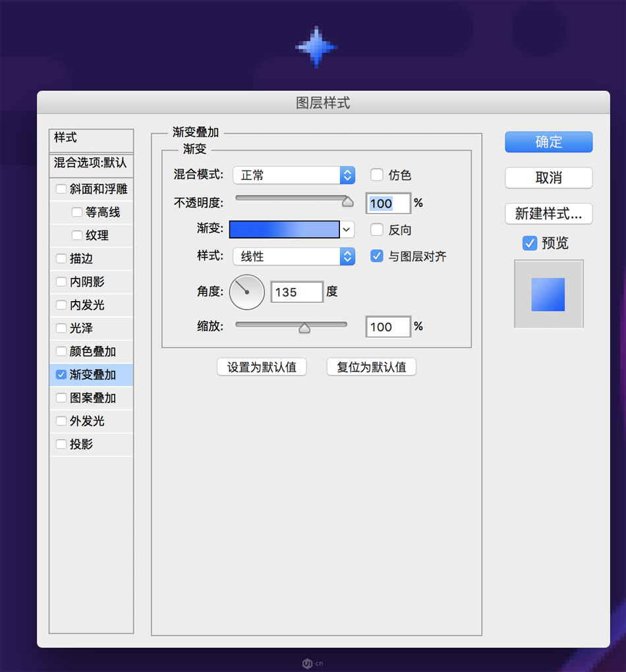This screenshot has width=626, height=672.
Task: Select the 斜面和浮雕 label row
Action: [x=92, y=189]
